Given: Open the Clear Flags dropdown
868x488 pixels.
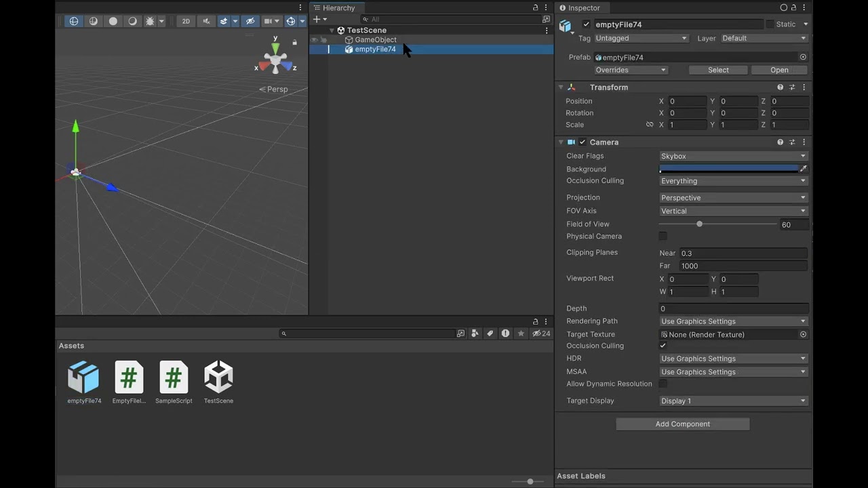Looking at the screenshot, I should tap(732, 156).
